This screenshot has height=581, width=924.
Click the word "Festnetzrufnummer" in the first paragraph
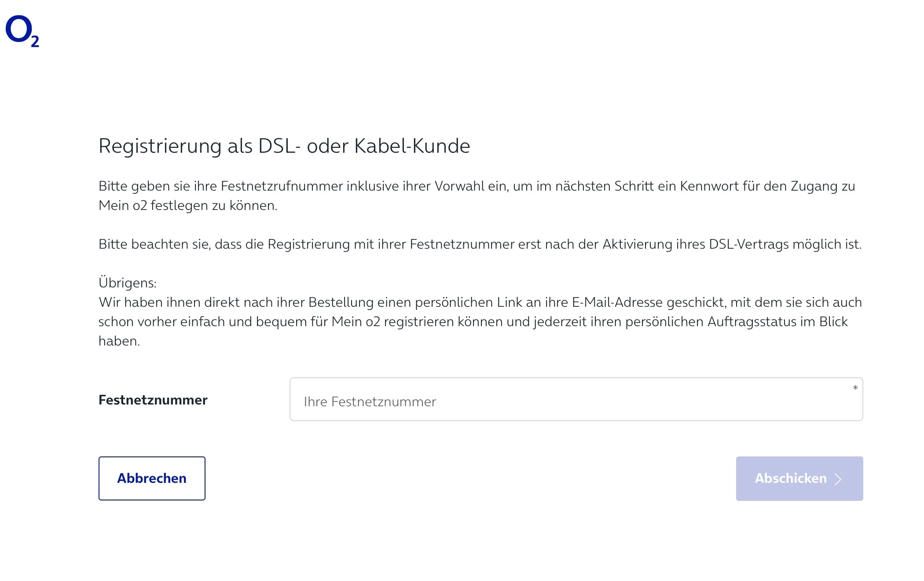point(282,186)
